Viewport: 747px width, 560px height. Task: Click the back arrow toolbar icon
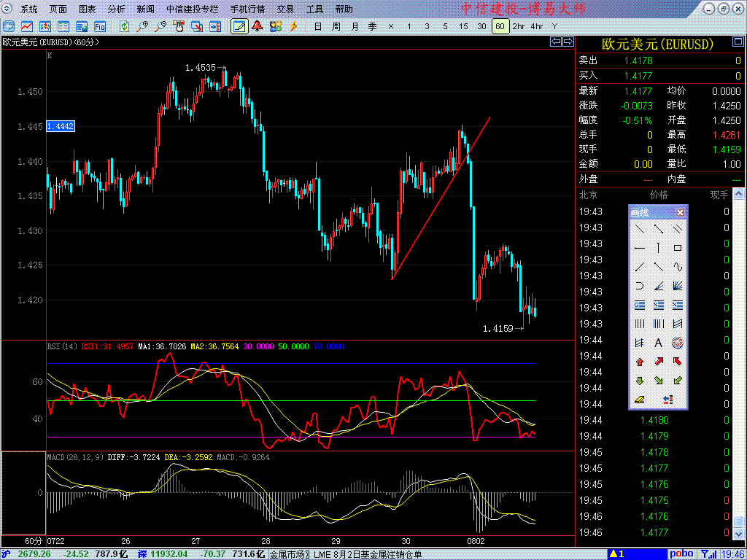(9, 26)
